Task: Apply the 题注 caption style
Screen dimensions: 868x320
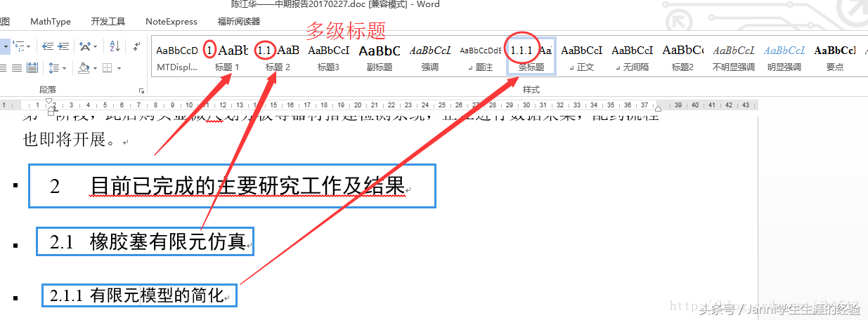Action: click(x=481, y=57)
